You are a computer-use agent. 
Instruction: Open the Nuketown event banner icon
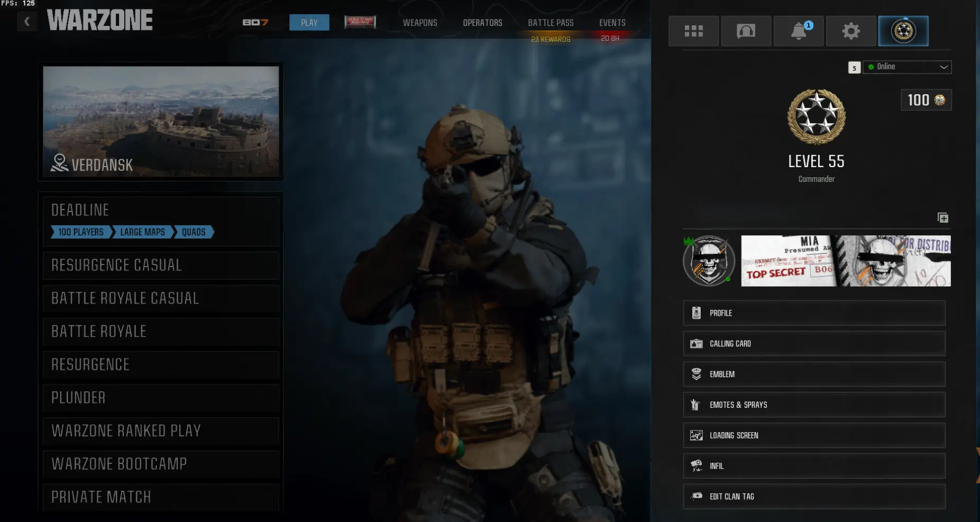click(360, 22)
